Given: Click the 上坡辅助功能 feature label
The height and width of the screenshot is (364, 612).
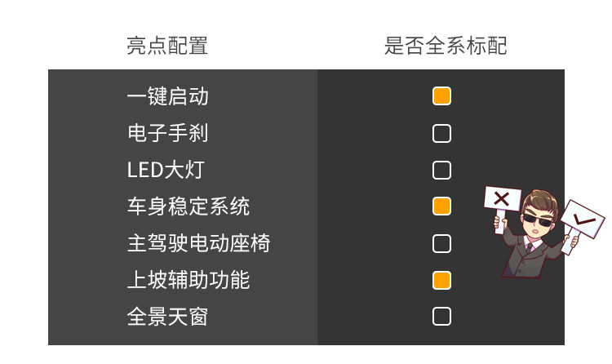Looking at the screenshot, I should (x=188, y=280).
